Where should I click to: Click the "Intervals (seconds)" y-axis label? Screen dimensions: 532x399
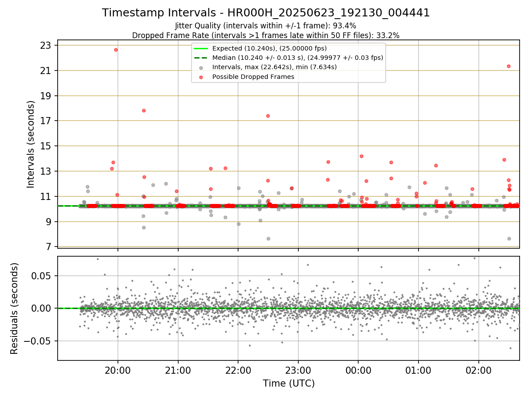(x=31, y=144)
